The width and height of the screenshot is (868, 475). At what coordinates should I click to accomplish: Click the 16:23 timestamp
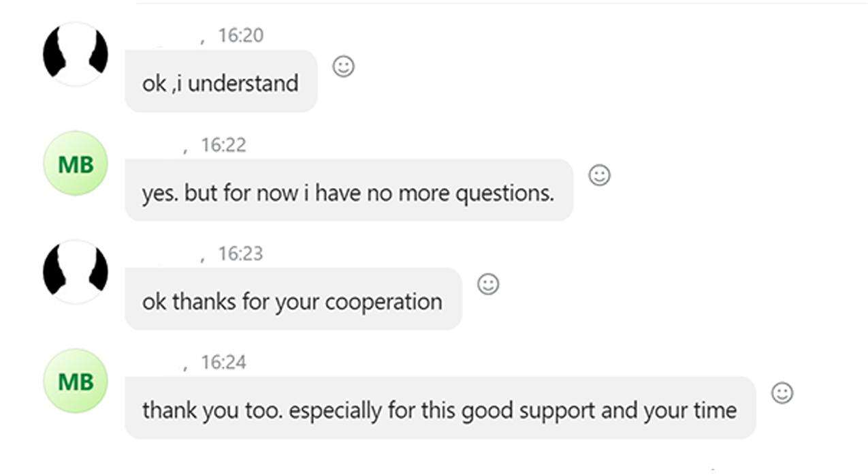pos(240,254)
